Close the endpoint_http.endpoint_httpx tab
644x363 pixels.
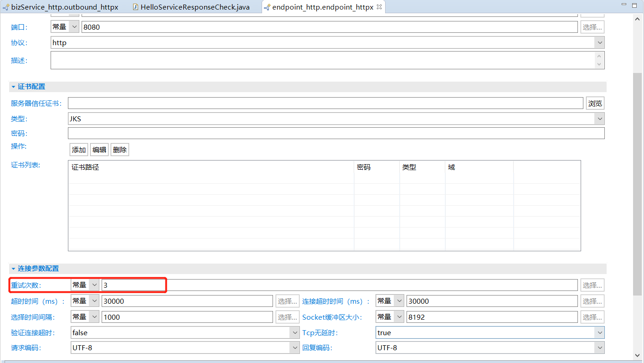click(x=379, y=7)
